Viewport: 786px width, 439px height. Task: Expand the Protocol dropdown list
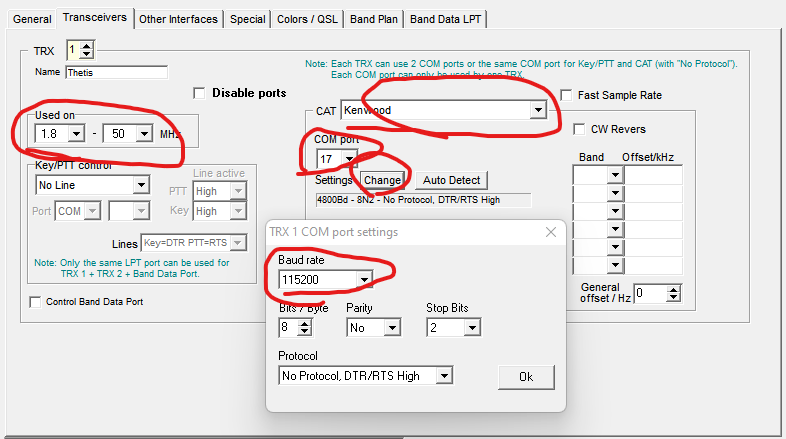(x=444, y=376)
